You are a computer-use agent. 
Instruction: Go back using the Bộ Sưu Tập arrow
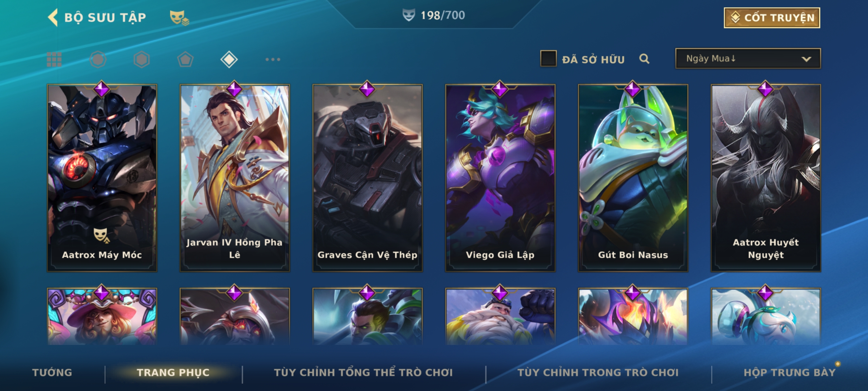(53, 17)
